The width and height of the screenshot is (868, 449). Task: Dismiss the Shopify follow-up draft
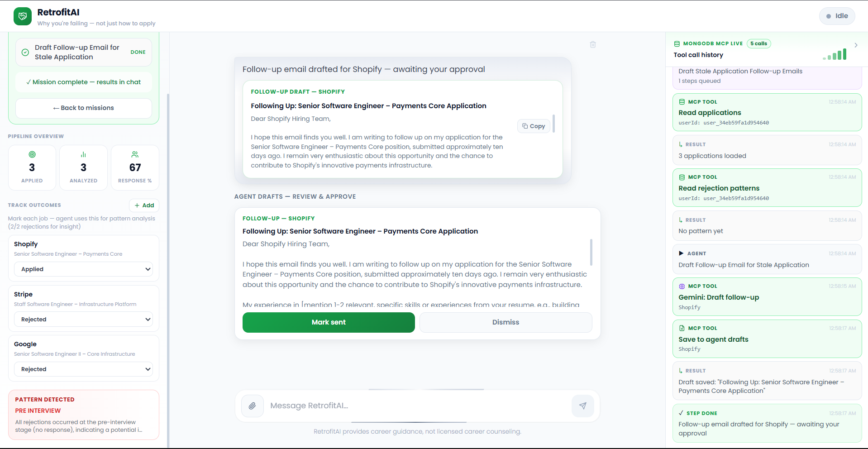point(506,322)
